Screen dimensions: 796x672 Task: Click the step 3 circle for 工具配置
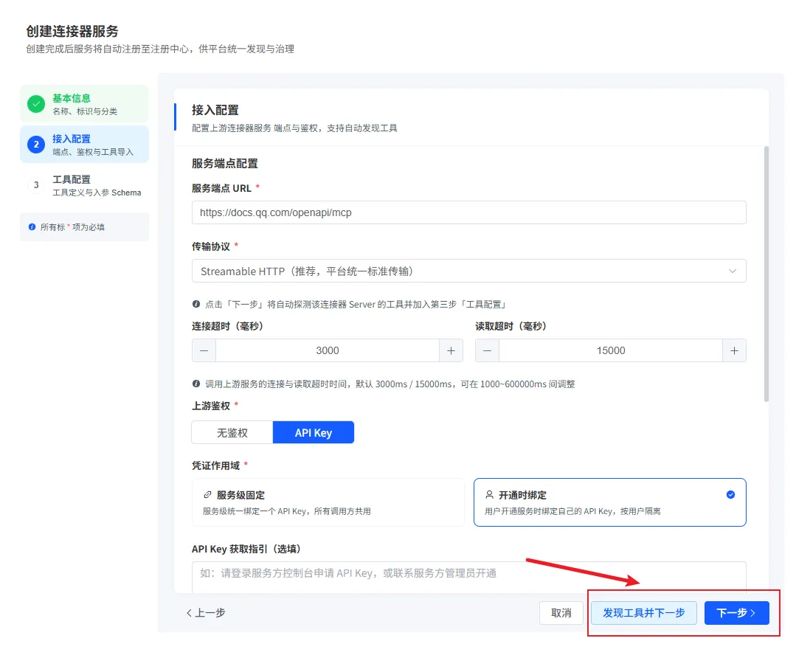point(36,185)
